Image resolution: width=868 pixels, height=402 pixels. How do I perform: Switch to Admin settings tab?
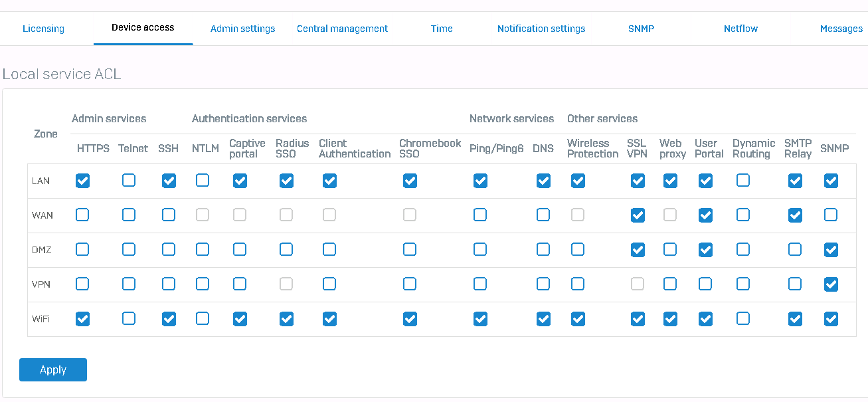click(242, 29)
